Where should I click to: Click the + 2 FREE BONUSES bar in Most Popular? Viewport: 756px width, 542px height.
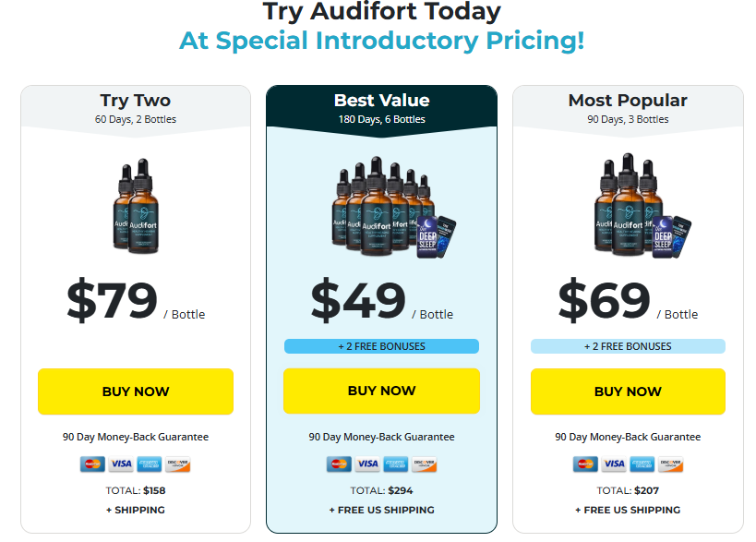coord(628,346)
